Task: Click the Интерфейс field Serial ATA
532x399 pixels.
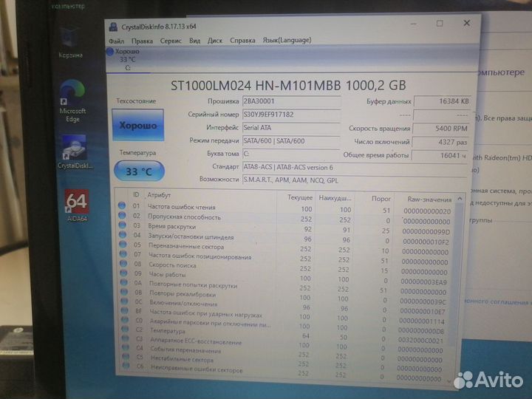Action: 291,128
